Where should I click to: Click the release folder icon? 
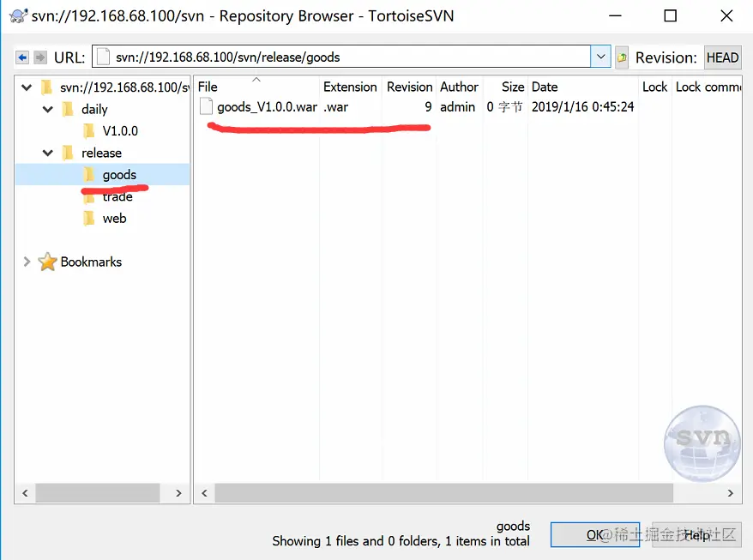69,153
